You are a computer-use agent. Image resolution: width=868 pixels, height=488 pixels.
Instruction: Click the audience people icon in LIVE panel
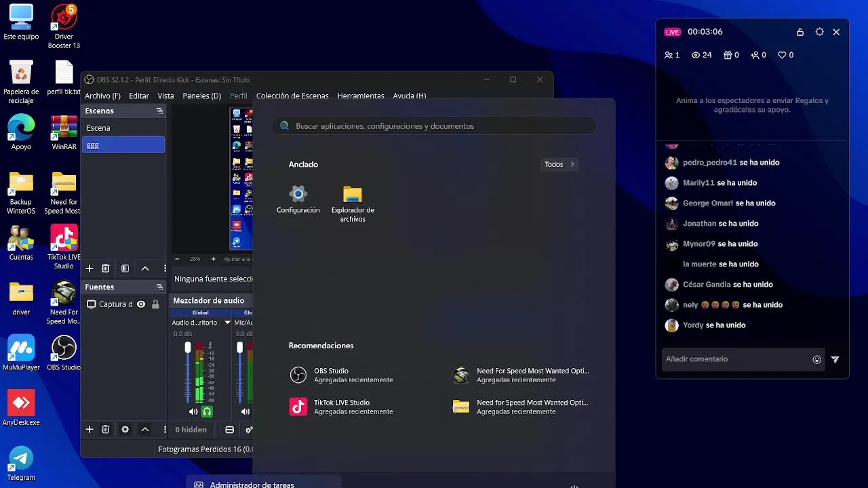[x=669, y=55]
